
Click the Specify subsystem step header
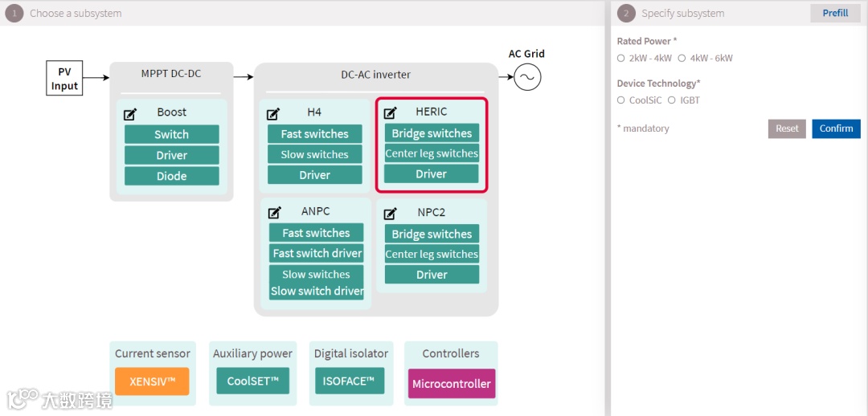click(682, 14)
